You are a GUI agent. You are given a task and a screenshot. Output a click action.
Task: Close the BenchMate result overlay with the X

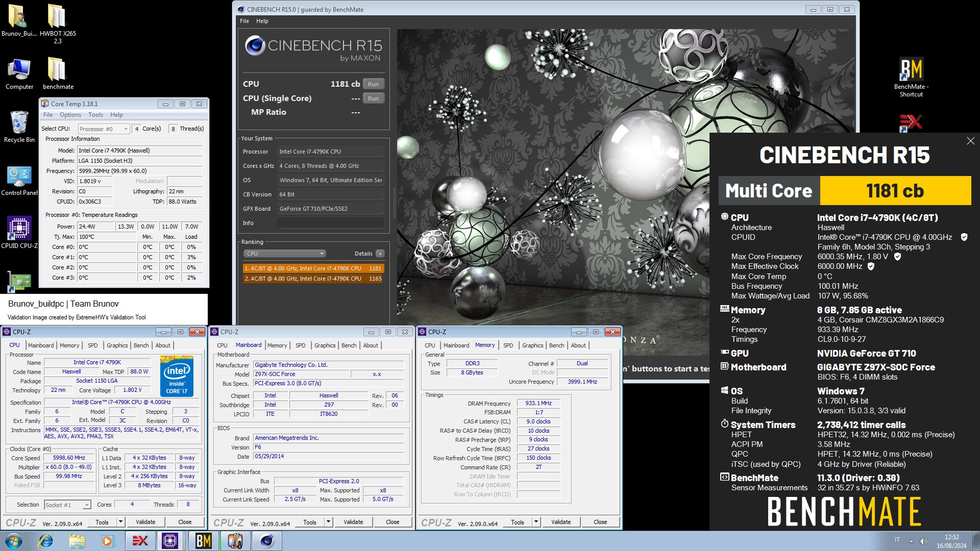tap(970, 141)
